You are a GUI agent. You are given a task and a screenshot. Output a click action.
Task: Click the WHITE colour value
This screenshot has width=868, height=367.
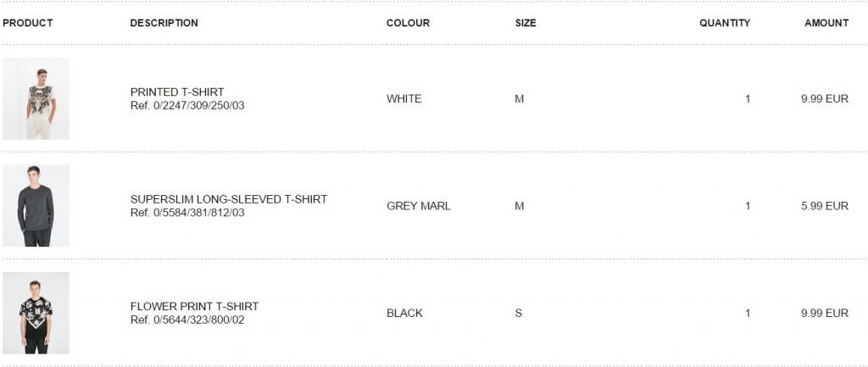point(403,98)
